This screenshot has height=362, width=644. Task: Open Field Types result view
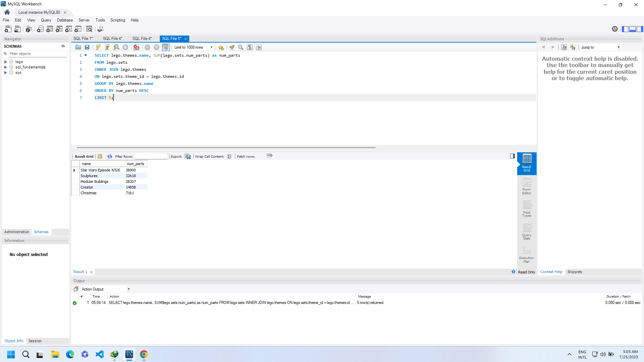click(527, 209)
